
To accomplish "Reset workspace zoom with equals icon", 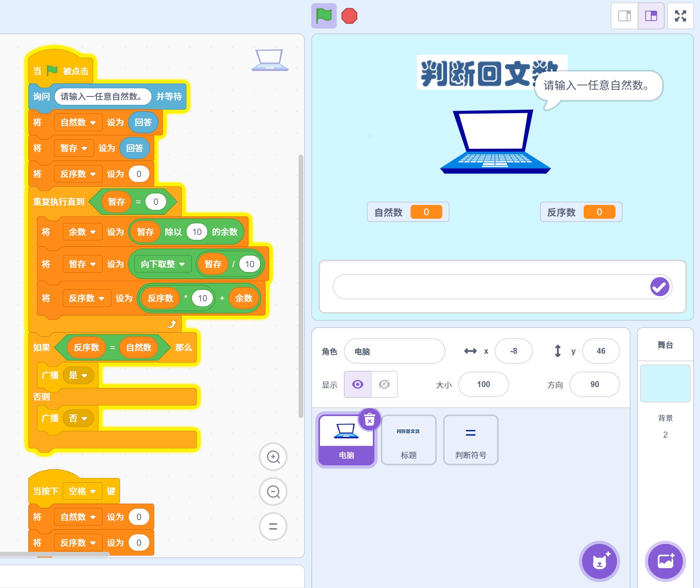I will click(x=273, y=526).
